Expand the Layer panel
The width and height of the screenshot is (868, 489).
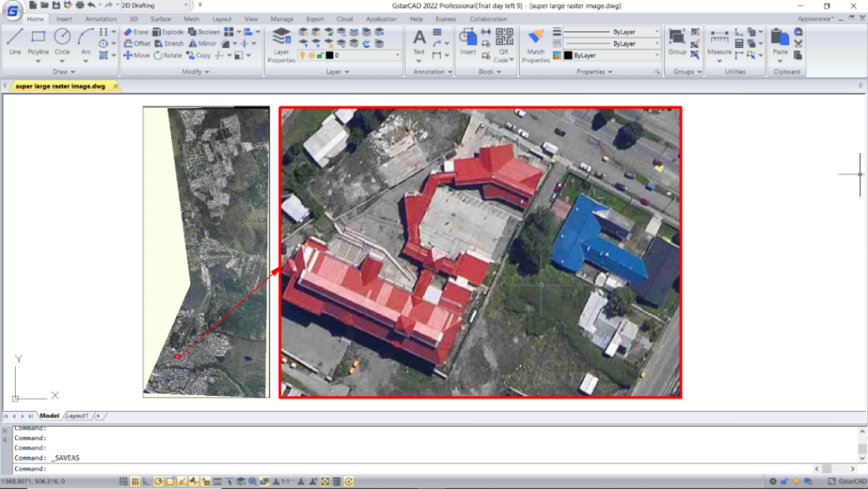click(337, 72)
